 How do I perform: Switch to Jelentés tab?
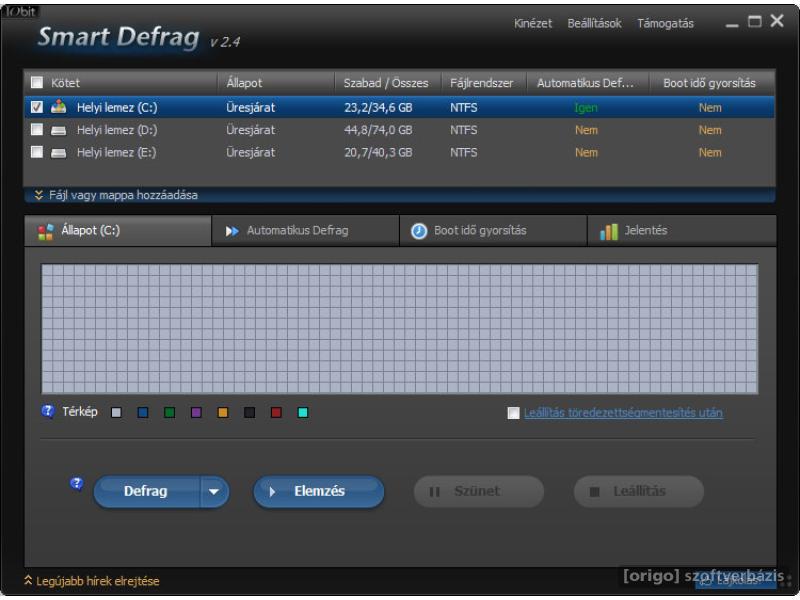click(x=682, y=231)
